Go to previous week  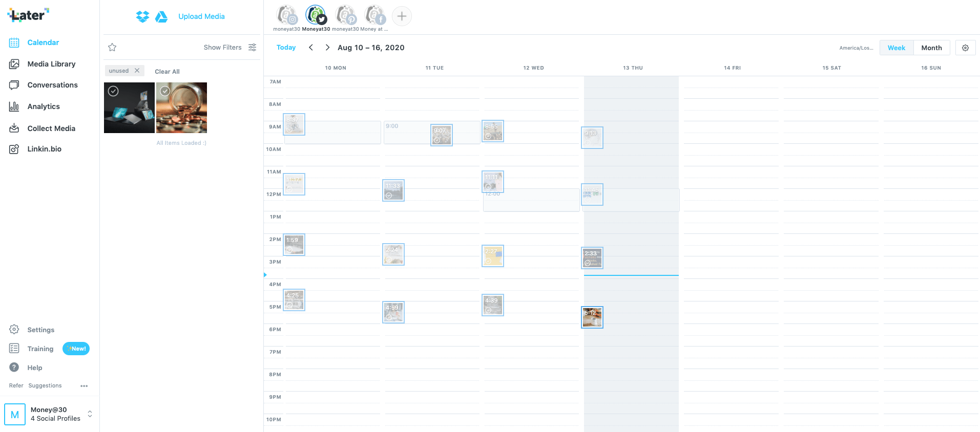[310, 47]
